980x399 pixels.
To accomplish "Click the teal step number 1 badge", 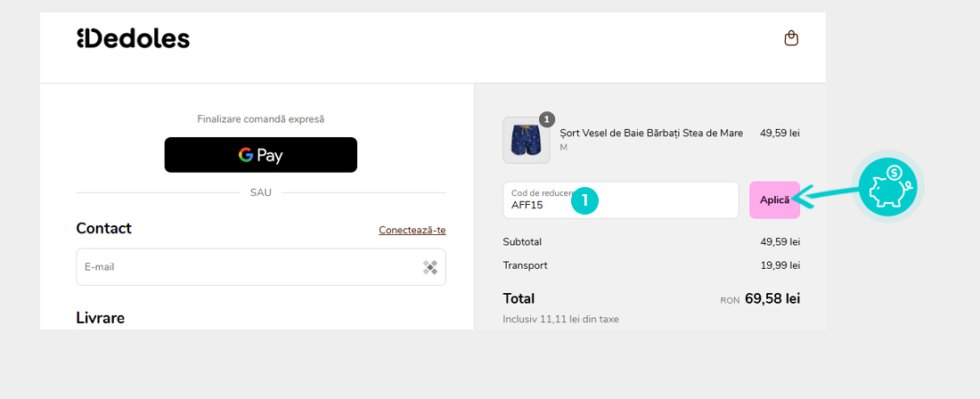I will (x=584, y=200).
